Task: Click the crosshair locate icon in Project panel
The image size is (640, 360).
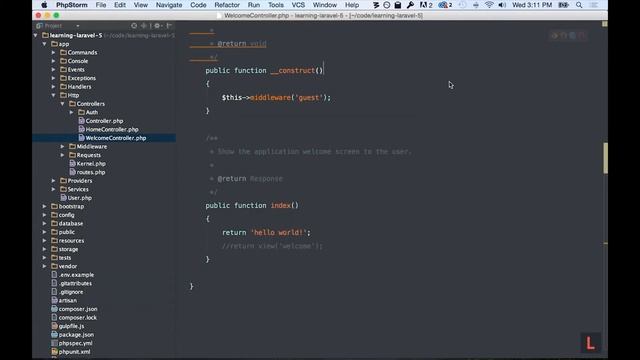Action: [x=143, y=26]
